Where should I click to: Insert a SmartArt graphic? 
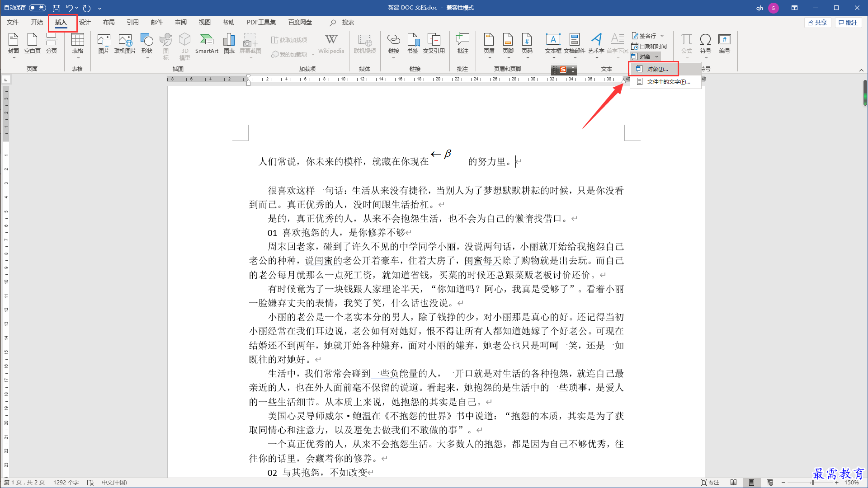click(207, 44)
